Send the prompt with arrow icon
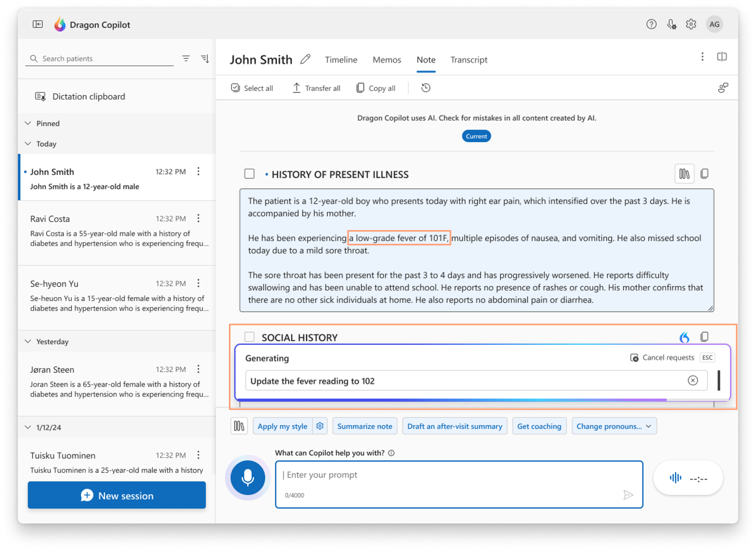Image resolution: width=756 pixels, height=550 pixels. (x=628, y=495)
